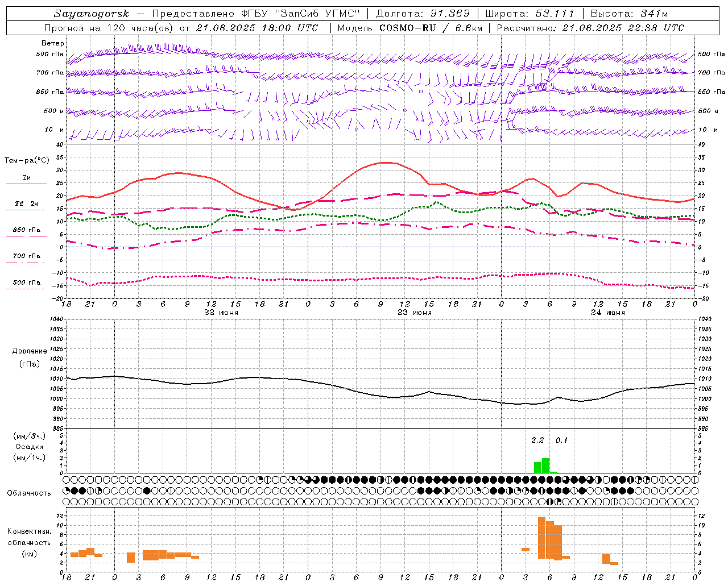
Task: Click dotted legend line under "500 гПа"
Action: point(25,289)
